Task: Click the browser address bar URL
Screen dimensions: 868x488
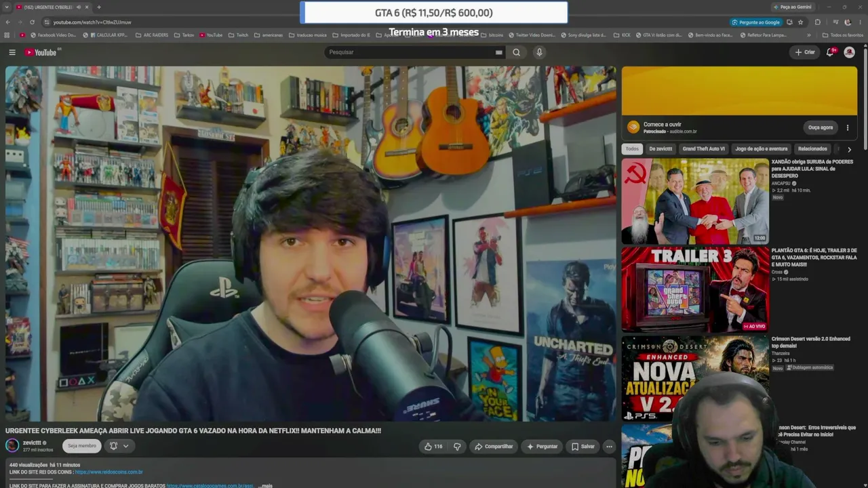Action: click(x=92, y=22)
